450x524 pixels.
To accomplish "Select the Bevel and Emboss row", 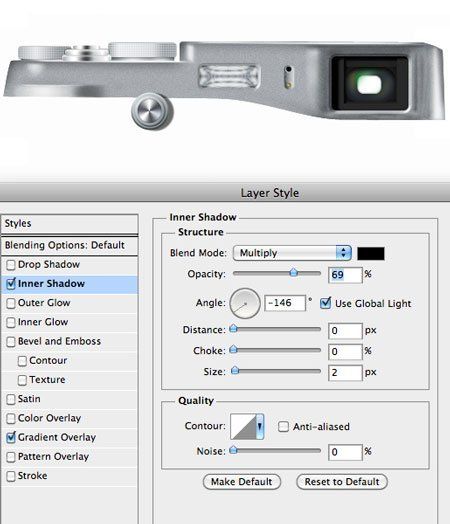I will tap(69, 342).
